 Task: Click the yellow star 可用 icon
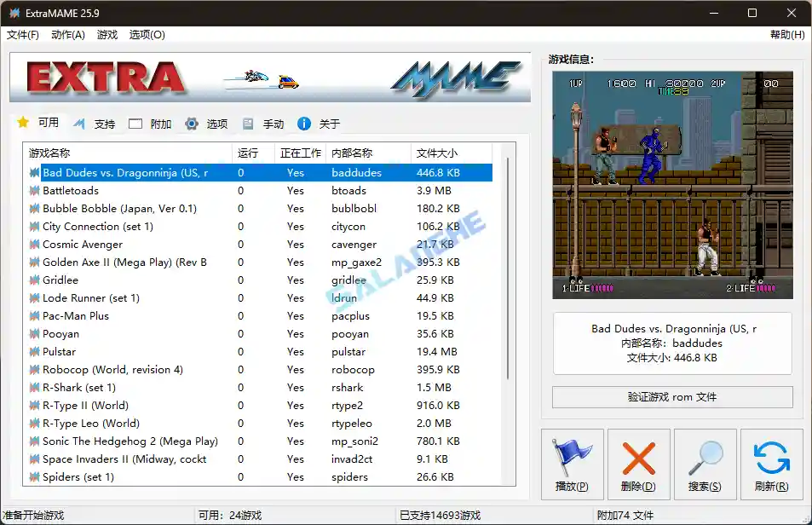[x=24, y=123]
